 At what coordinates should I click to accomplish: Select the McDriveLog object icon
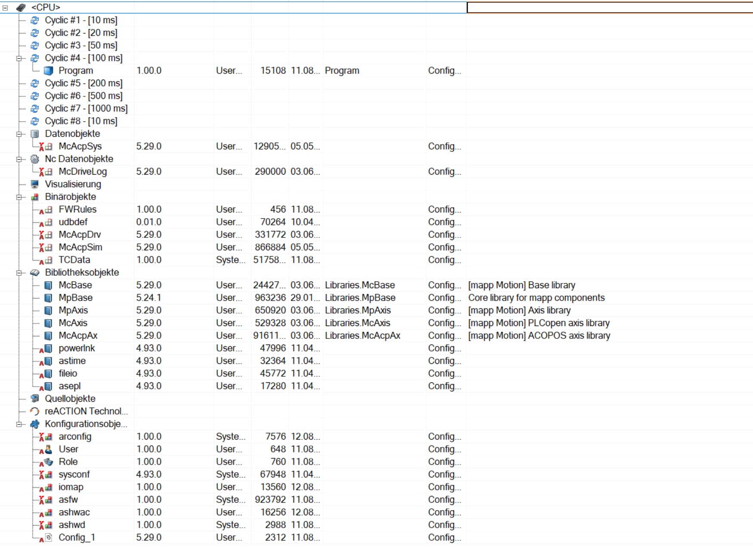(46, 172)
